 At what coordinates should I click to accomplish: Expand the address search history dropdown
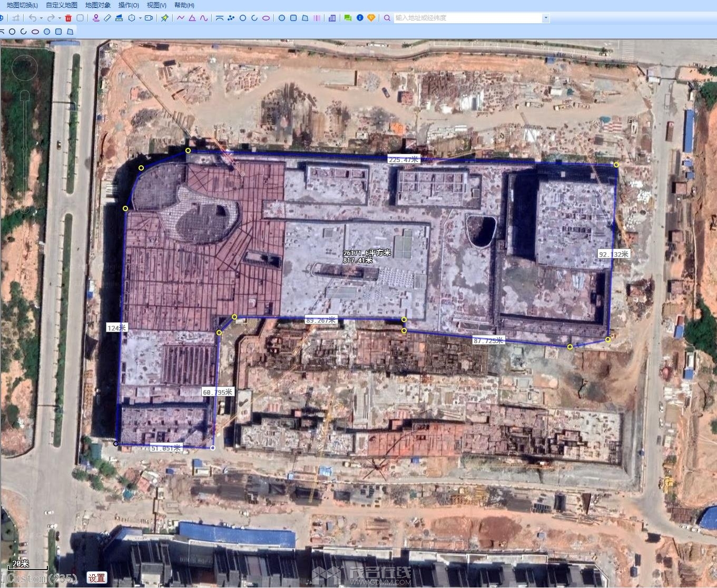click(x=546, y=18)
